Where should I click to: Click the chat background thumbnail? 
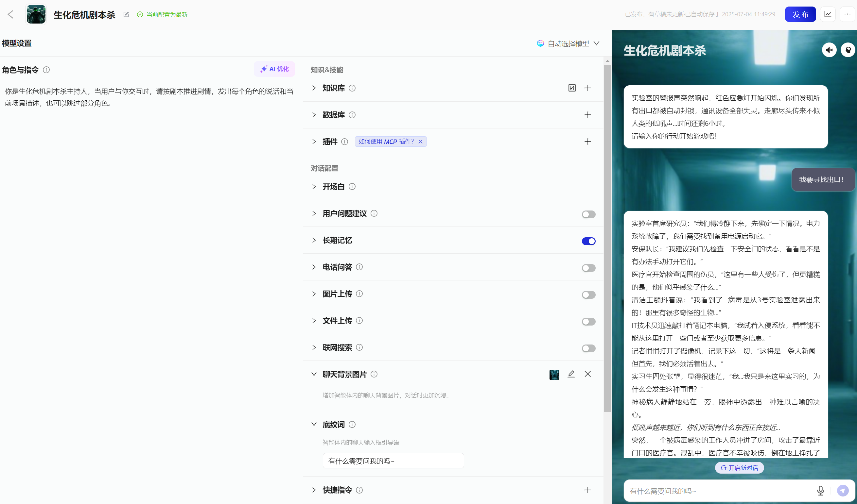click(x=554, y=375)
